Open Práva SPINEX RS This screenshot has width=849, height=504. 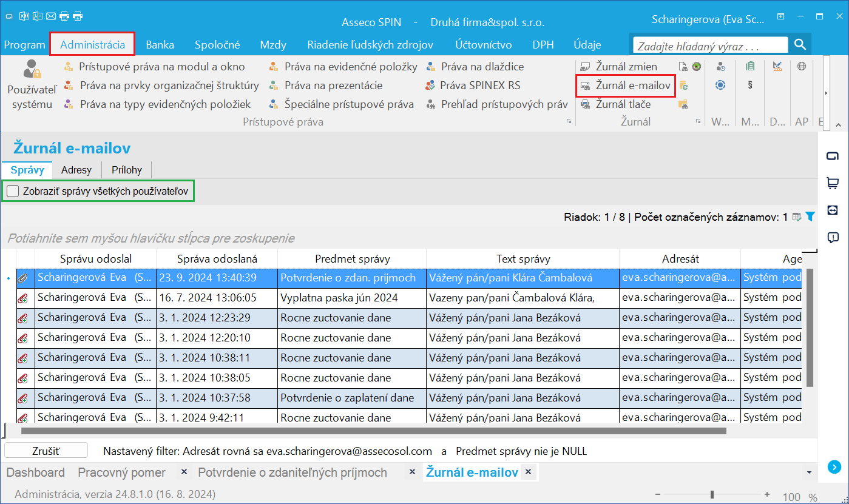pos(473,86)
